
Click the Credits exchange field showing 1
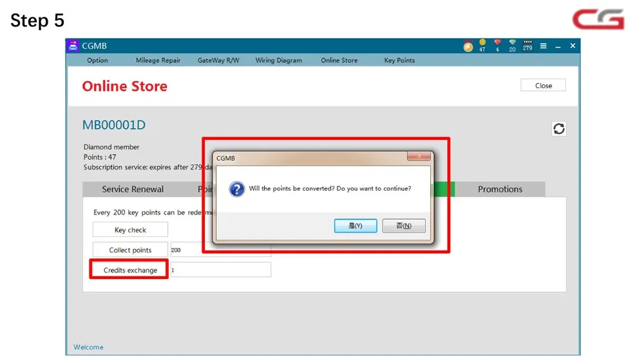tap(220, 270)
